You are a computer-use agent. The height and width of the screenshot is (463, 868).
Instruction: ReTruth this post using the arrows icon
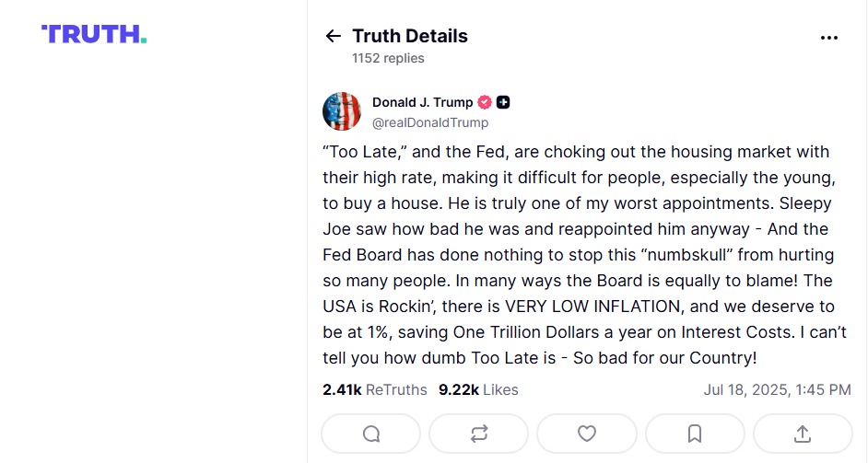click(479, 434)
